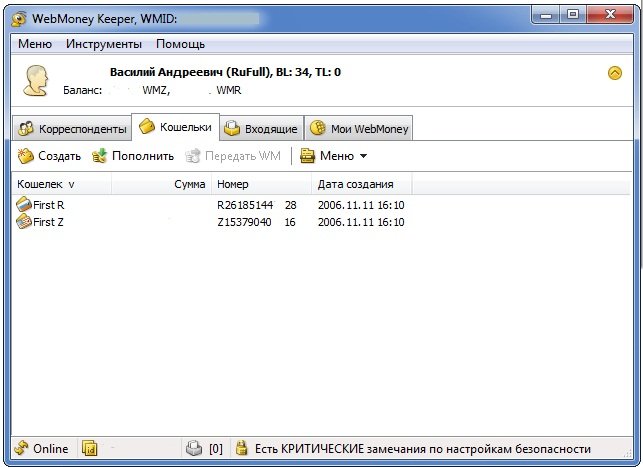Click the Василий Андреевич name heading
The image size is (643, 467).
(x=225, y=72)
